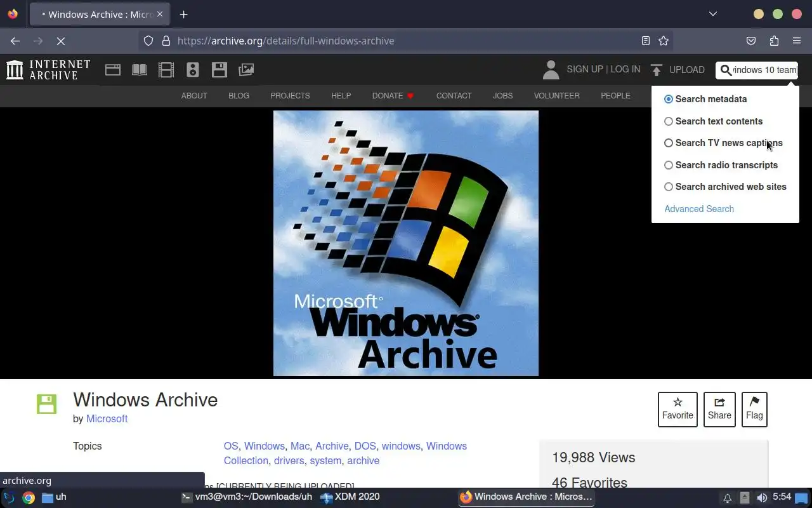Open the Windows Collection topic link
Image resolution: width=812 pixels, height=508 pixels.
tap(345, 453)
